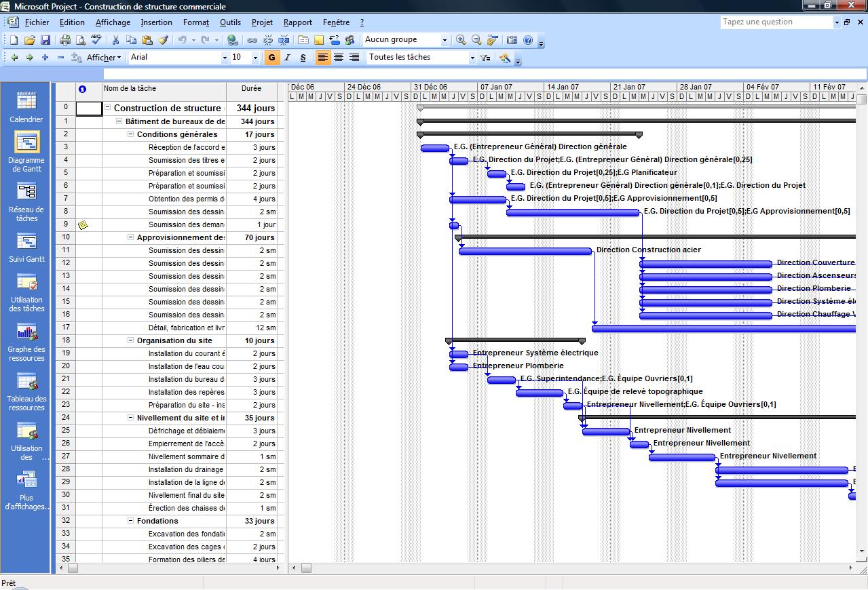This screenshot has height=590, width=868.
Task: Open the Task Information icon
Action: coord(303,40)
